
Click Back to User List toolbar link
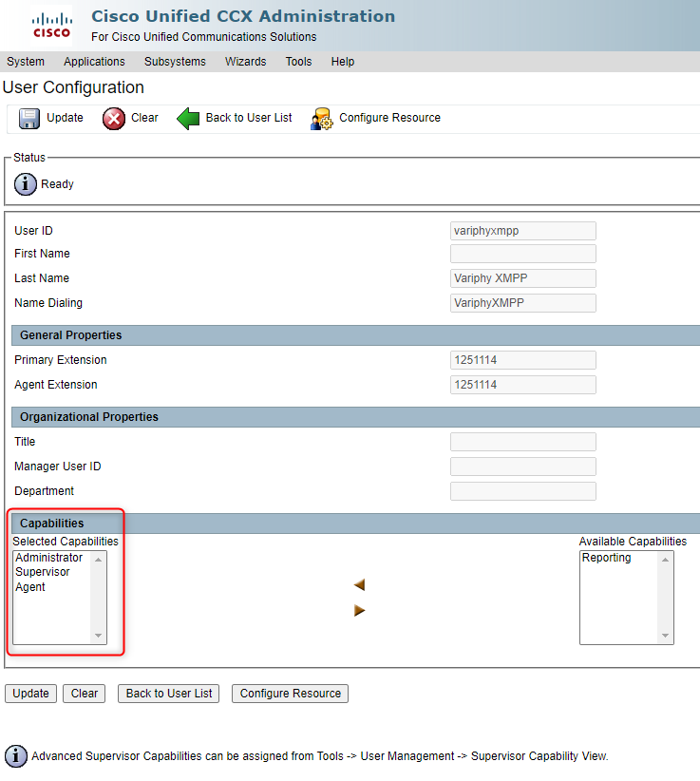point(249,118)
